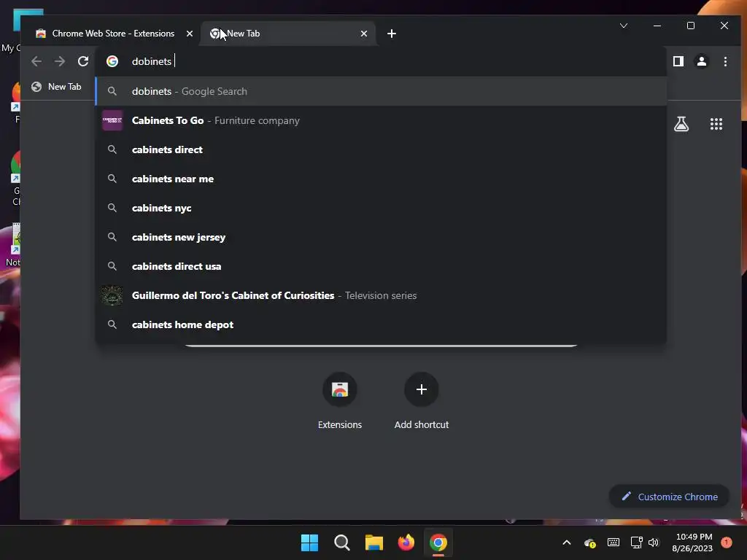Close the Chrome Web Store tab
Screen dimensions: 747x560
[190, 34]
